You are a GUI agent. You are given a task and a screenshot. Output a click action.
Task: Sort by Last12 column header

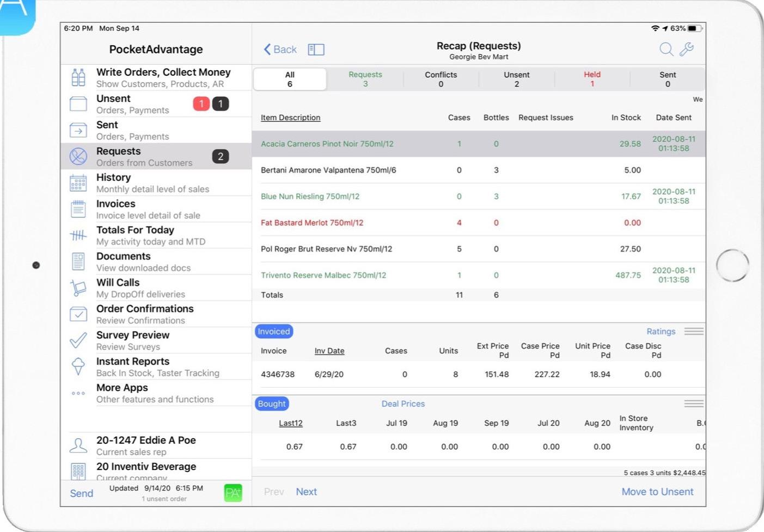point(291,423)
